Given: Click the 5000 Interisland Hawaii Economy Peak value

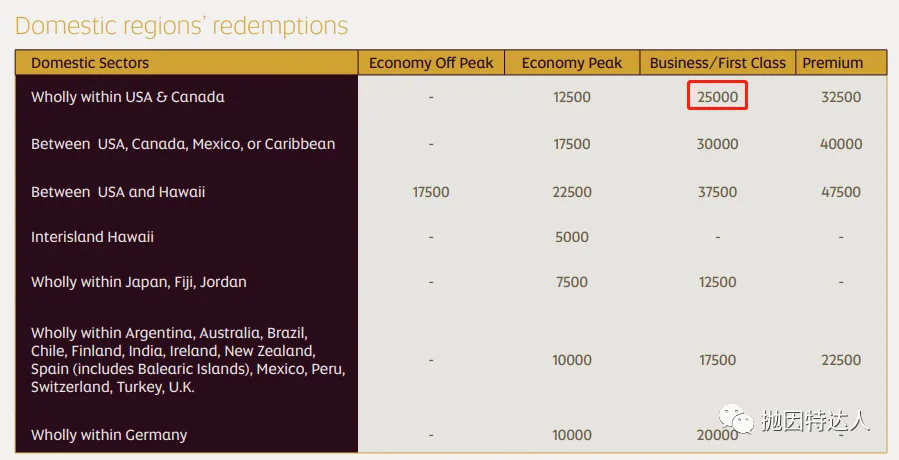Looking at the screenshot, I should pyautogui.click(x=572, y=237).
